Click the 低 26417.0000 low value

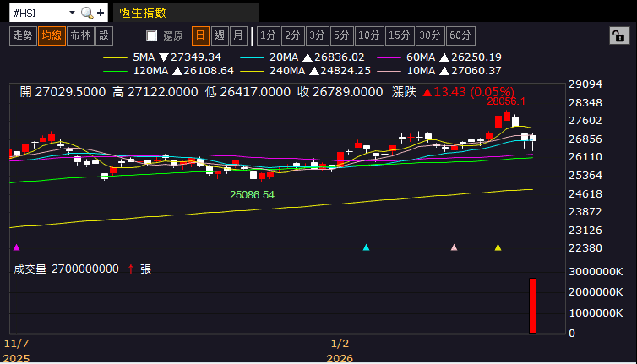pos(248,92)
